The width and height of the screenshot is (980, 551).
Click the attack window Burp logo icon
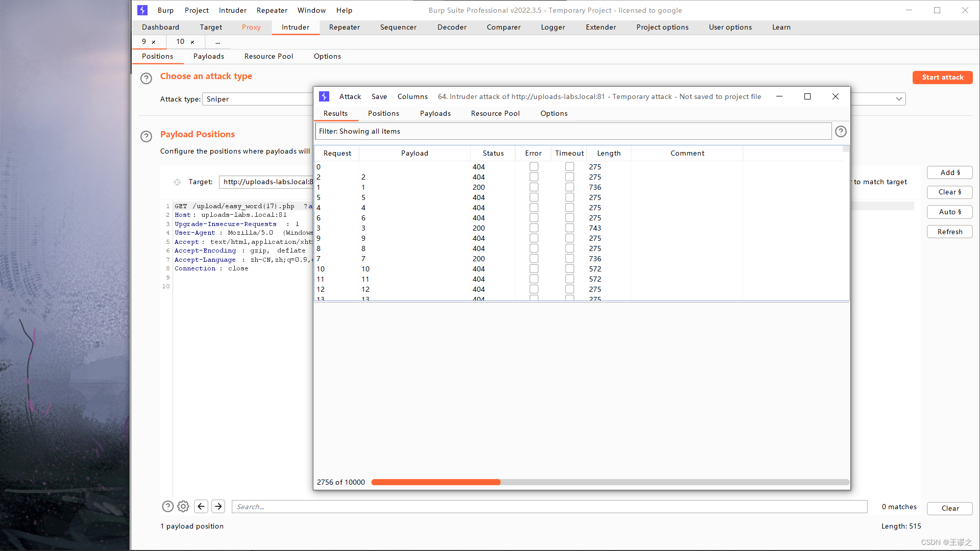click(x=324, y=96)
